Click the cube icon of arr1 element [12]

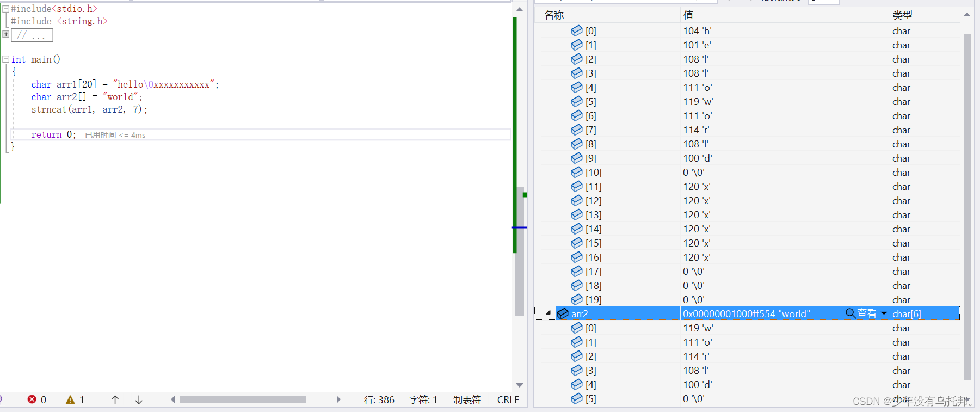coord(577,200)
